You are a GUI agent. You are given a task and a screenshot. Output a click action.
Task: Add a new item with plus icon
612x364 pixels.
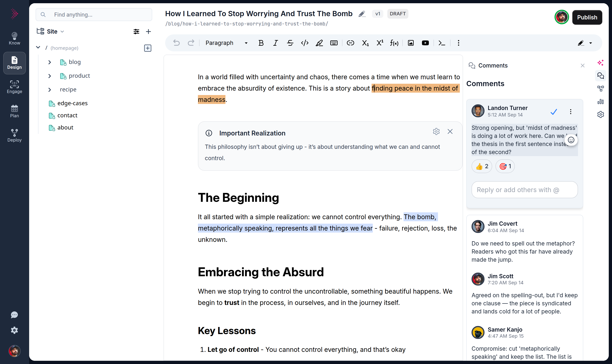coord(148,31)
